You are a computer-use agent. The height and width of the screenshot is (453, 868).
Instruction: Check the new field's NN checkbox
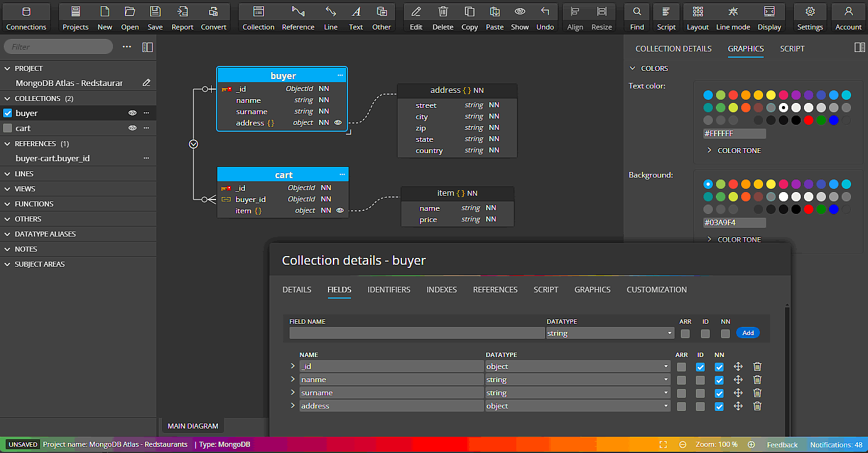click(x=725, y=334)
